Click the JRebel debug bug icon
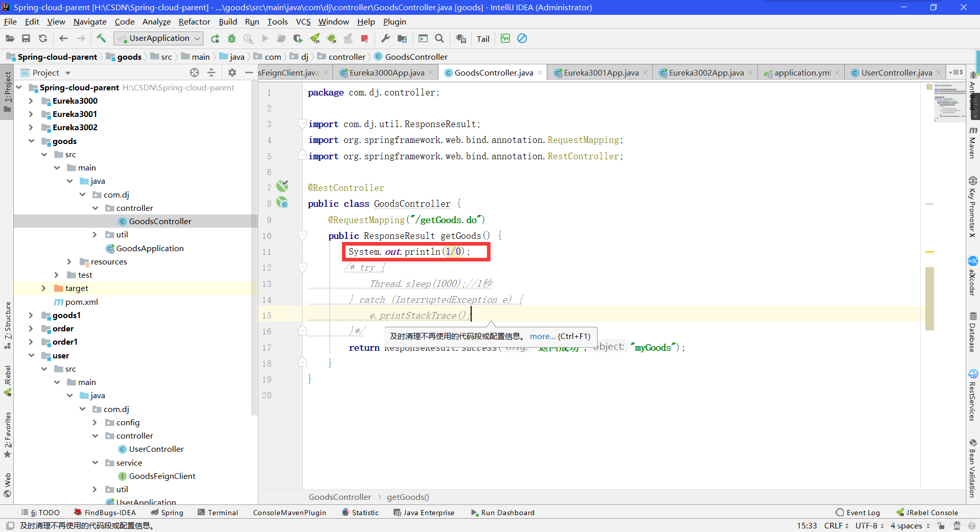Viewport: 980px width, 532px height. pos(332,39)
